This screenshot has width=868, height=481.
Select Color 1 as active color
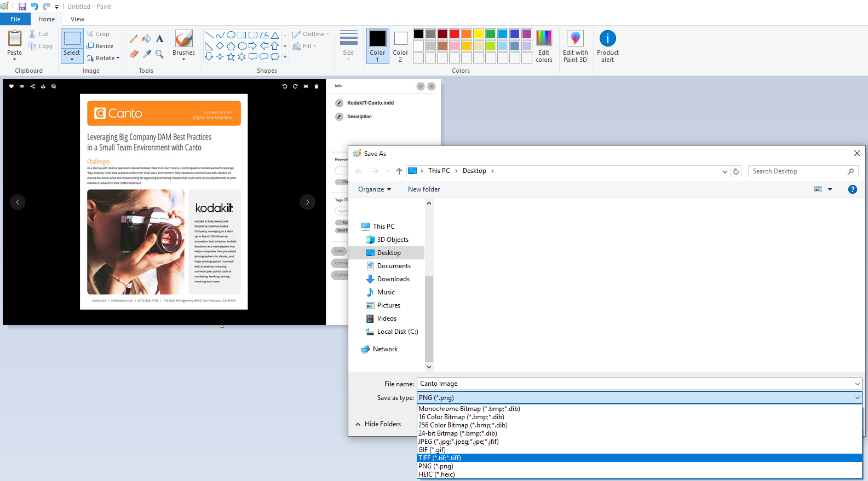point(377,47)
